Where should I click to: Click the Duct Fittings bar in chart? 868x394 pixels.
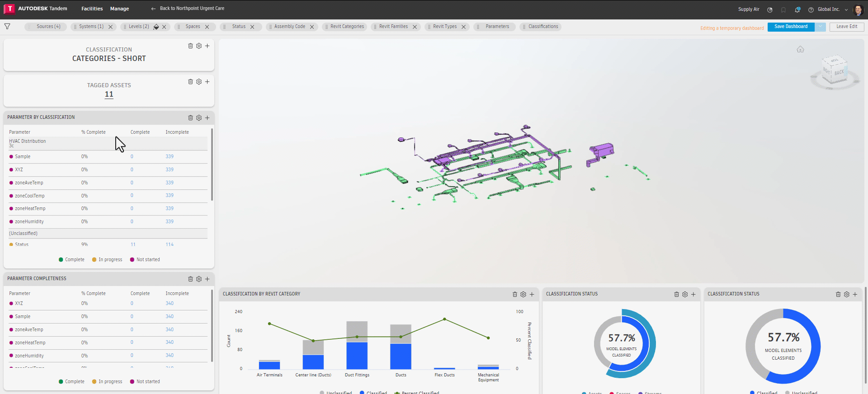point(357,345)
